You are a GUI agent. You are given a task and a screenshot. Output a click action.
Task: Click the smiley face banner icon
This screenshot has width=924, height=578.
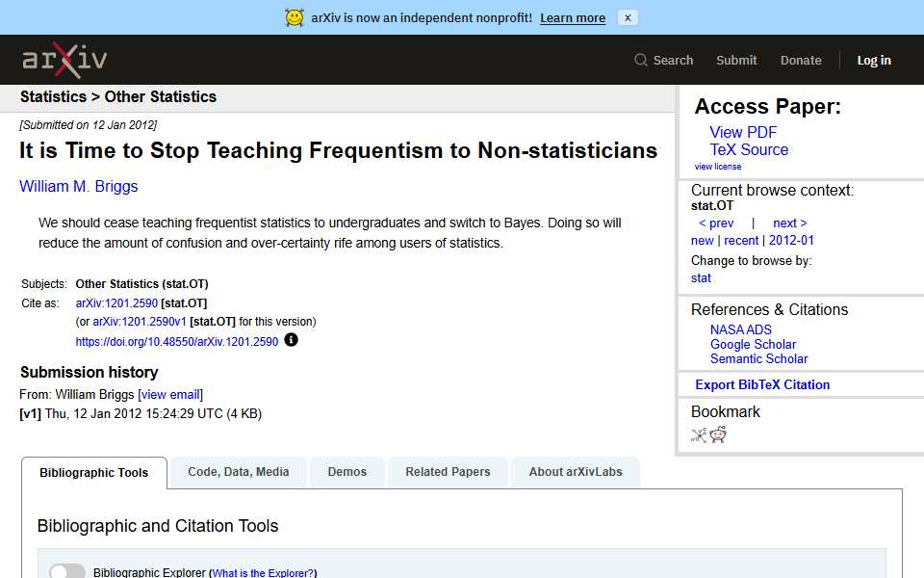coord(295,17)
